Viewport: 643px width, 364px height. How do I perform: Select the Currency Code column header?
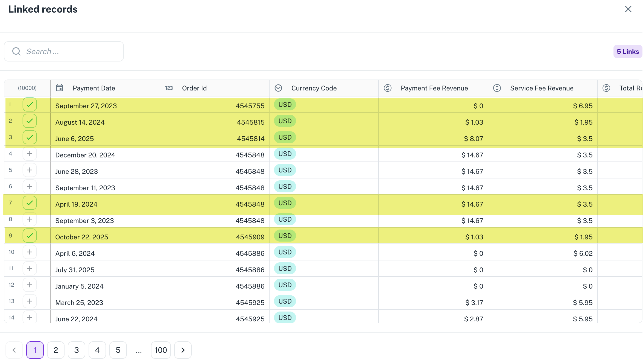pyautogui.click(x=324, y=88)
